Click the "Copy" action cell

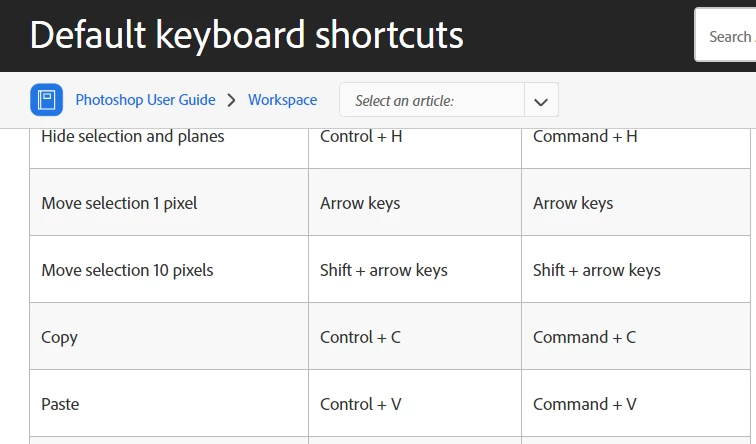(x=60, y=337)
